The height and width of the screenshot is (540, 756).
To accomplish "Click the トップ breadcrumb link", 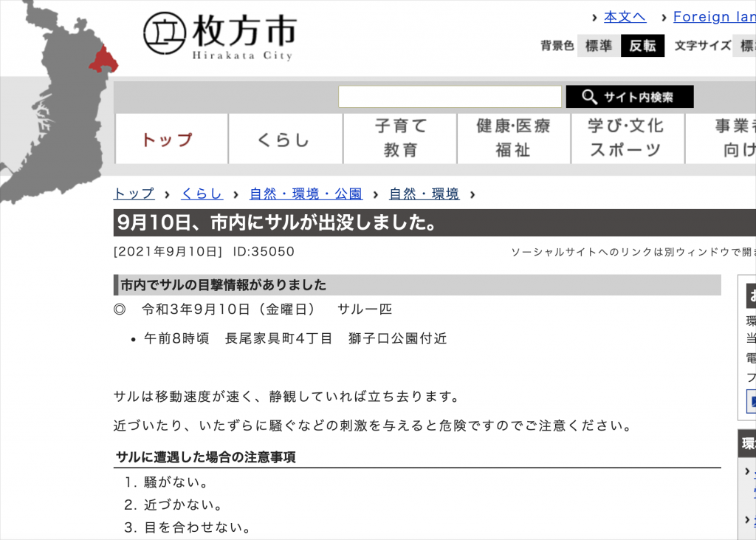I will click(x=134, y=194).
